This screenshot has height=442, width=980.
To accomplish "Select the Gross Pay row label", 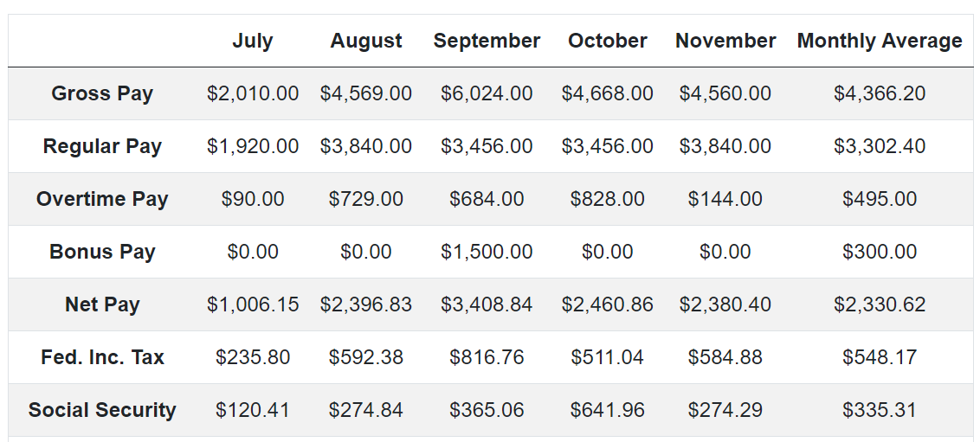I will tap(102, 93).
